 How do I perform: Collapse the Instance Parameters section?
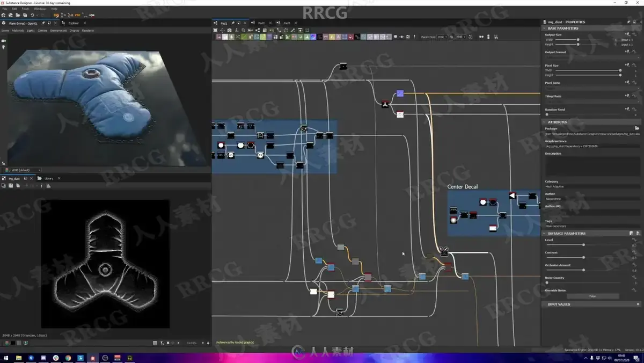pyautogui.click(x=544, y=234)
